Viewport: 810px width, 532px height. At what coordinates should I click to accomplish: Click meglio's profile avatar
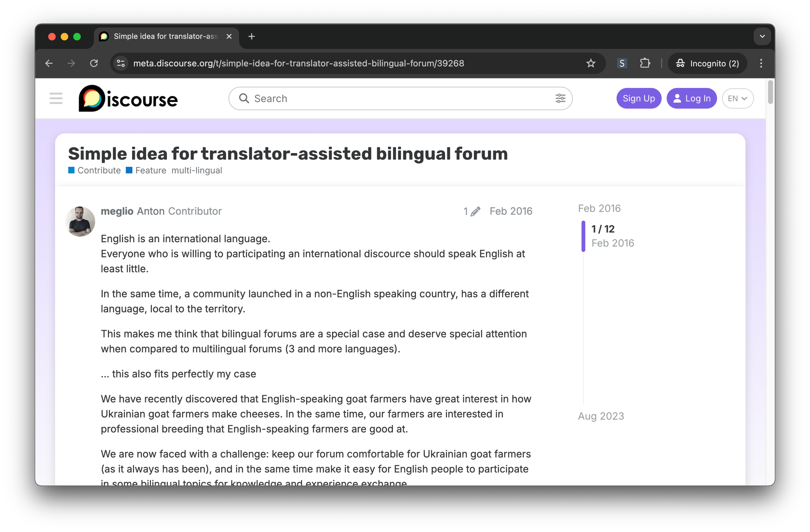pos(80,221)
